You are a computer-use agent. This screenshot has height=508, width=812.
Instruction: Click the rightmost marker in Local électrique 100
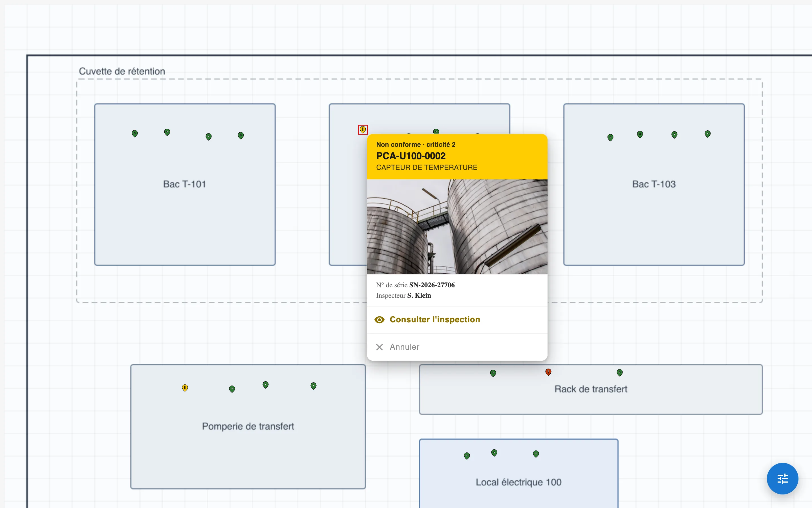coord(536,454)
